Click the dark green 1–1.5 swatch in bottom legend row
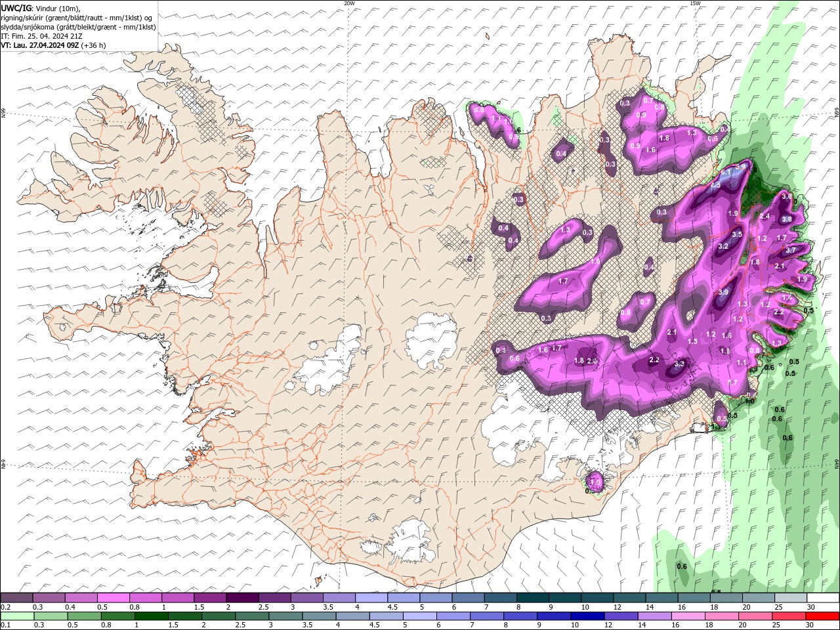This screenshot has height=630, width=840. coord(151,616)
